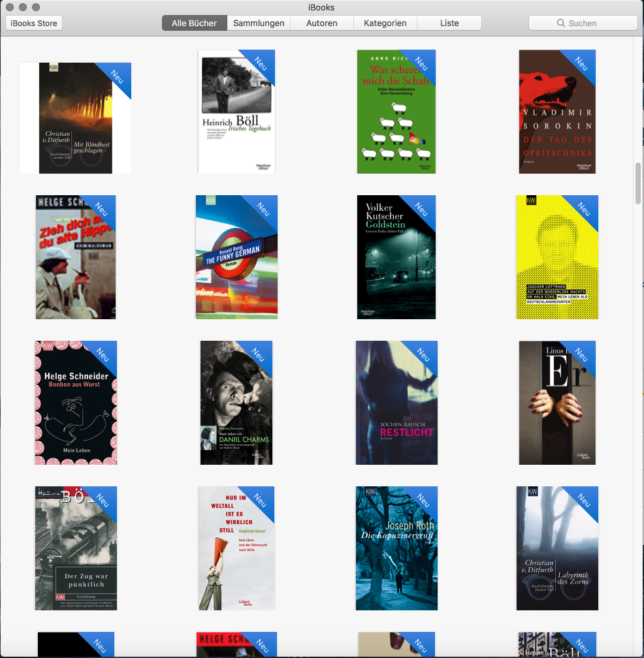Select the Alle Bücher tab

tap(195, 23)
